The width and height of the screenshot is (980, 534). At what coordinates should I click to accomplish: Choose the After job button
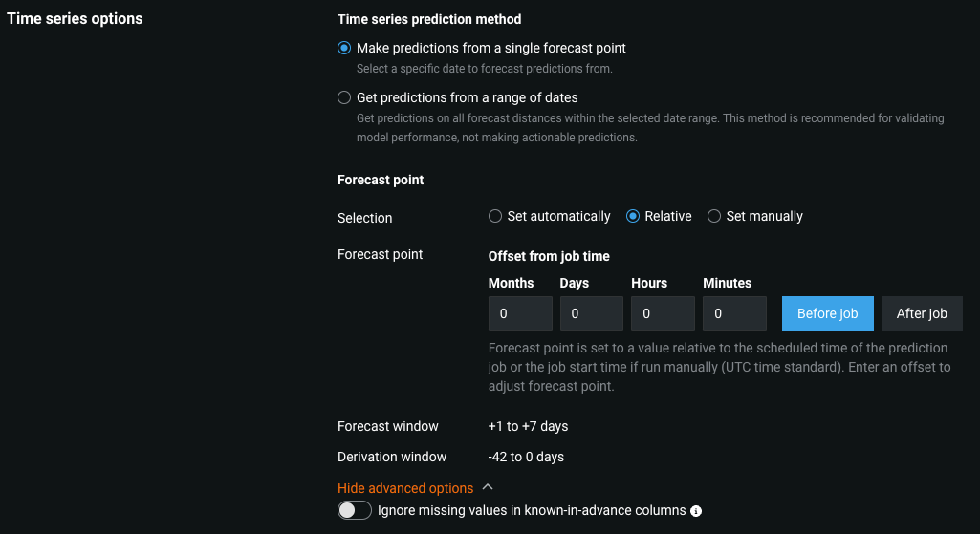(922, 313)
